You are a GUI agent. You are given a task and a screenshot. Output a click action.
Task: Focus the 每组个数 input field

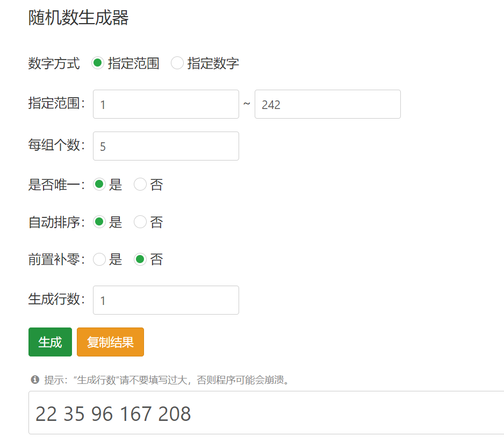[166, 146]
